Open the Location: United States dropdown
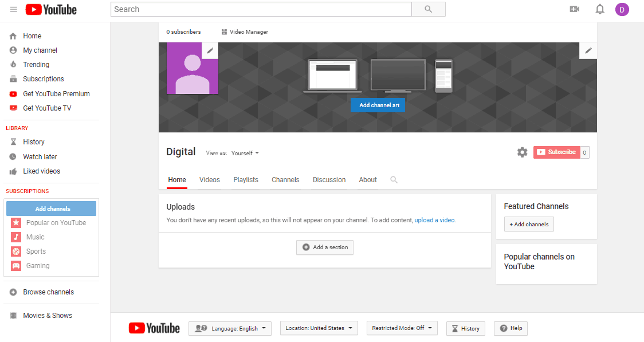The height and width of the screenshot is (342, 644). click(x=319, y=328)
